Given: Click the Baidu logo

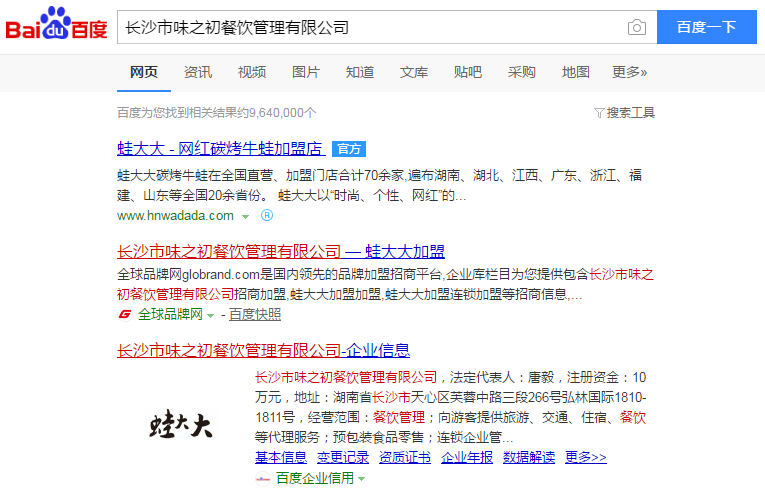Looking at the screenshot, I should [56, 27].
